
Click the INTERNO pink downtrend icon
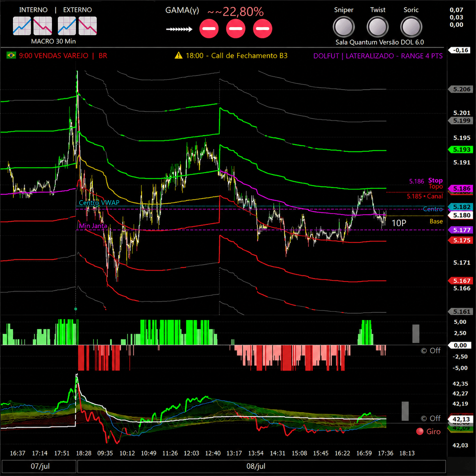pyautogui.click(x=43, y=26)
